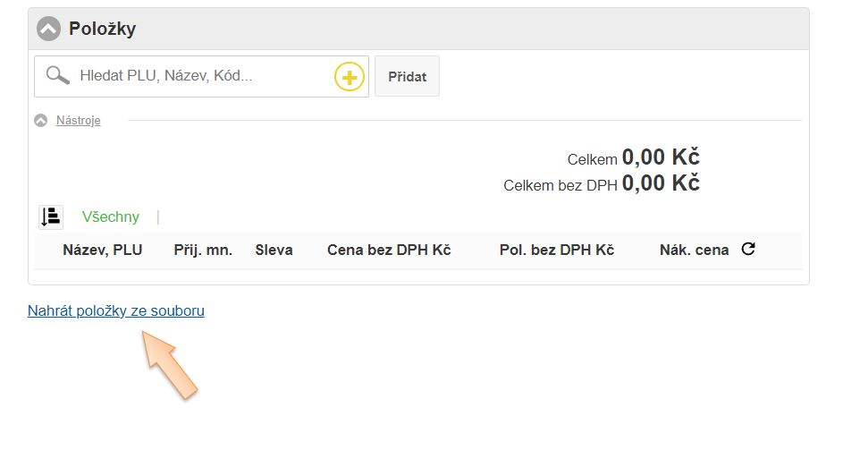Sort by Název, PLU column header
868x450 pixels.
[x=102, y=250]
